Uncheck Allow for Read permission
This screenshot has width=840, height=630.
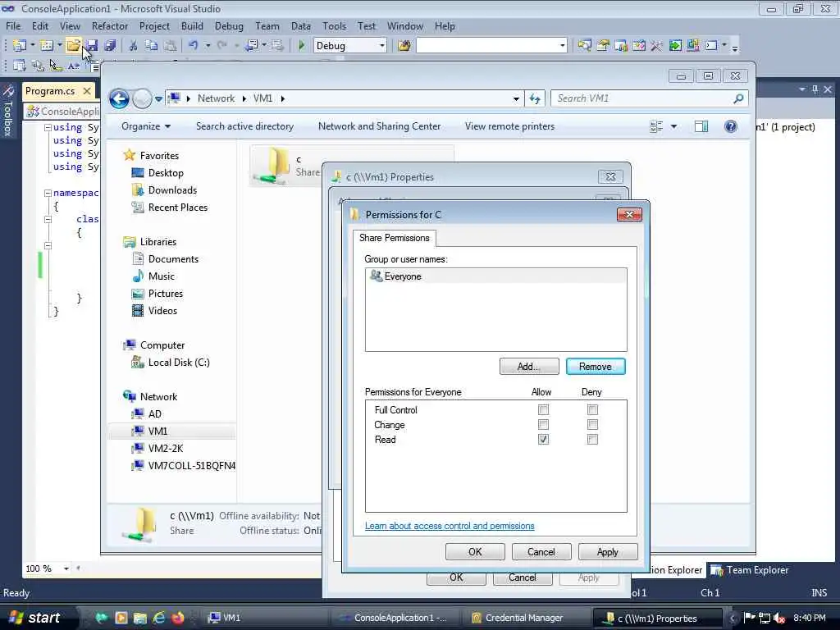(x=543, y=440)
